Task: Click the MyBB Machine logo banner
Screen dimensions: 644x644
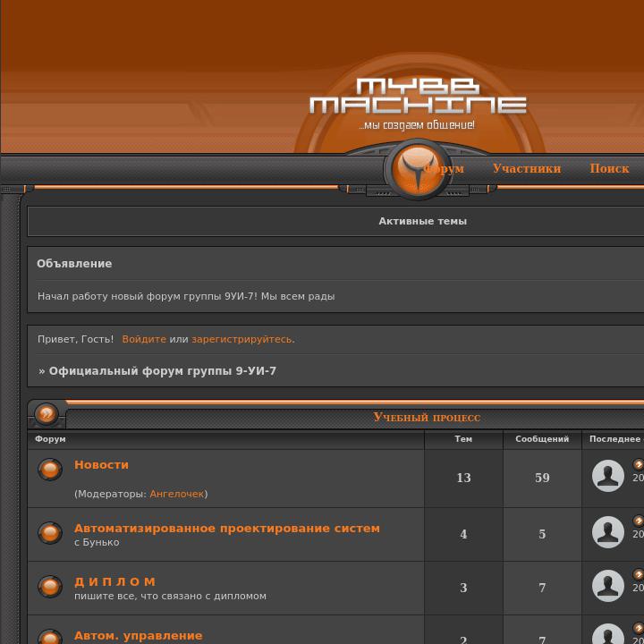Action: coord(418,96)
